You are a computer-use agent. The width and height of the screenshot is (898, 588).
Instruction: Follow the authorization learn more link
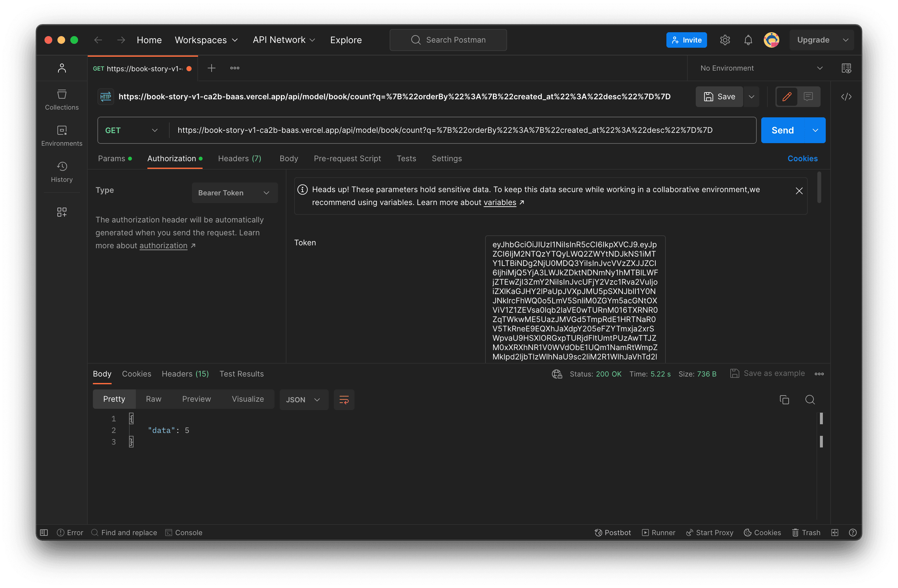point(164,246)
